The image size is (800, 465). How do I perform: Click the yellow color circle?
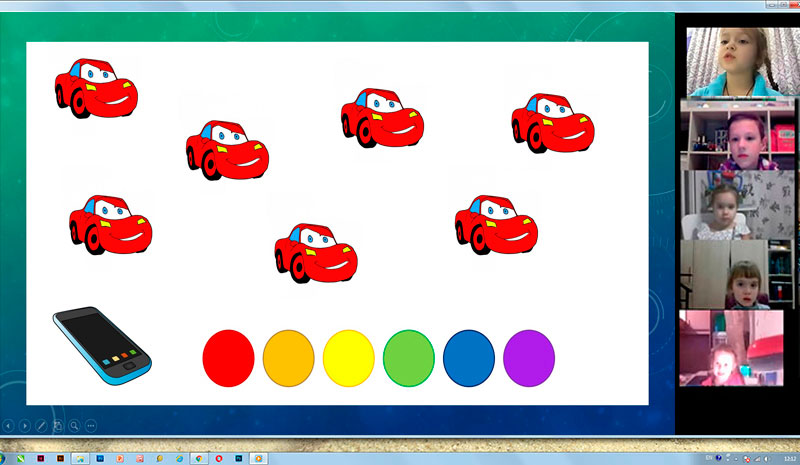click(348, 358)
